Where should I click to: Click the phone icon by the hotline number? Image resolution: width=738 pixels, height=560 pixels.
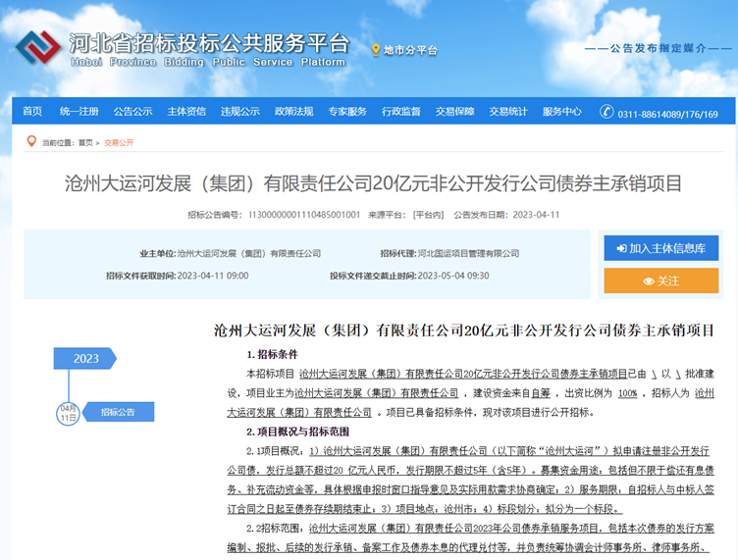tap(608, 113)
